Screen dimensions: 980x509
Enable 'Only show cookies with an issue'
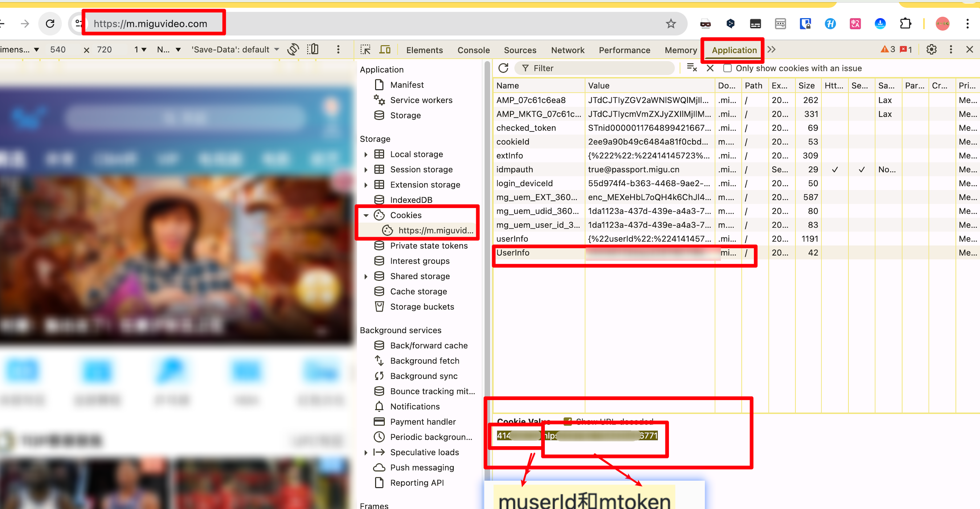727,68
